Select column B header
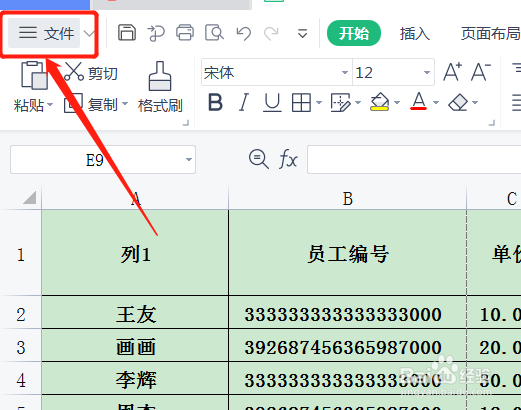This screenshot has height=410, width=521. point(347,199)
